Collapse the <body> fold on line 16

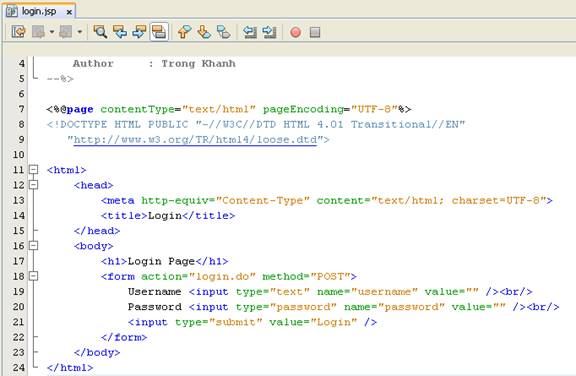(33, 245)
